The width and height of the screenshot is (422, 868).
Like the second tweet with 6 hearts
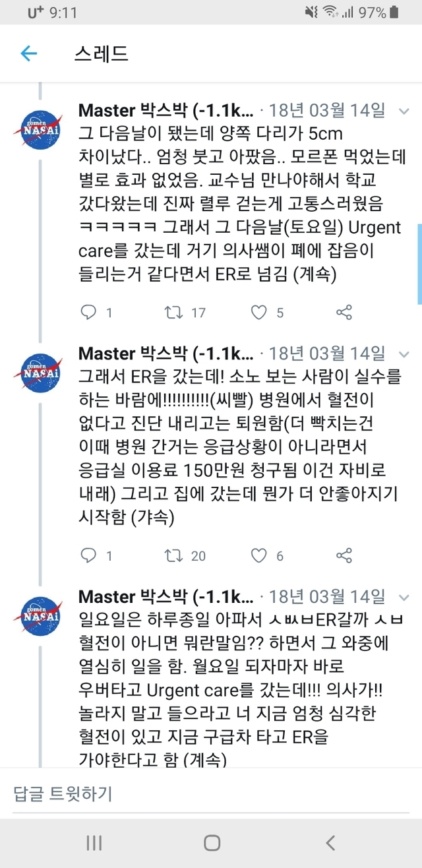[x=259, y=555]
